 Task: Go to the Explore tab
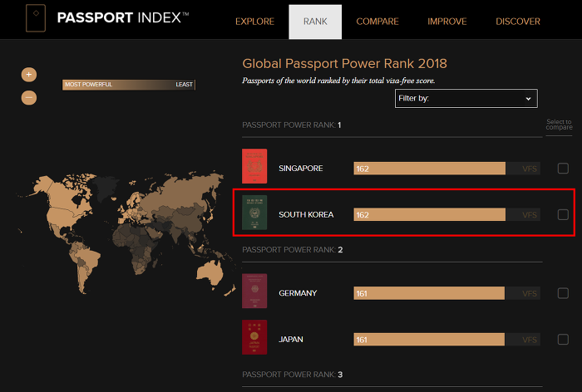[254, 22]
